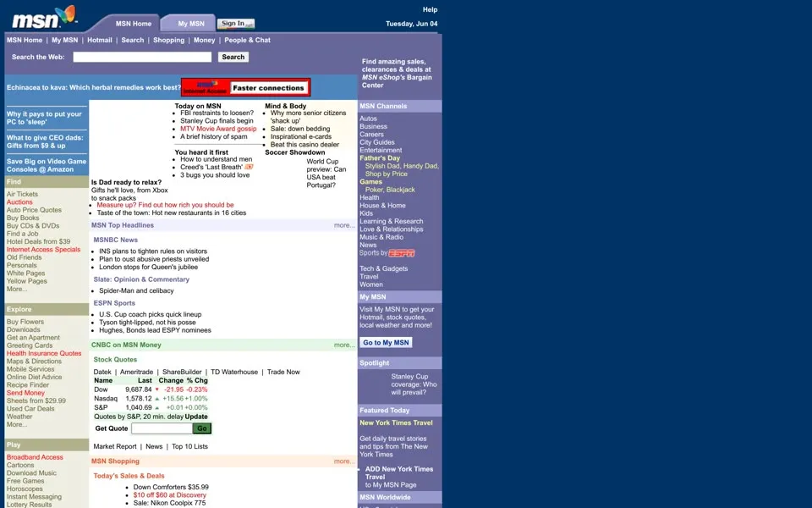Click the Search button next to web field
The image size is (812, 508).
point(233,57)
